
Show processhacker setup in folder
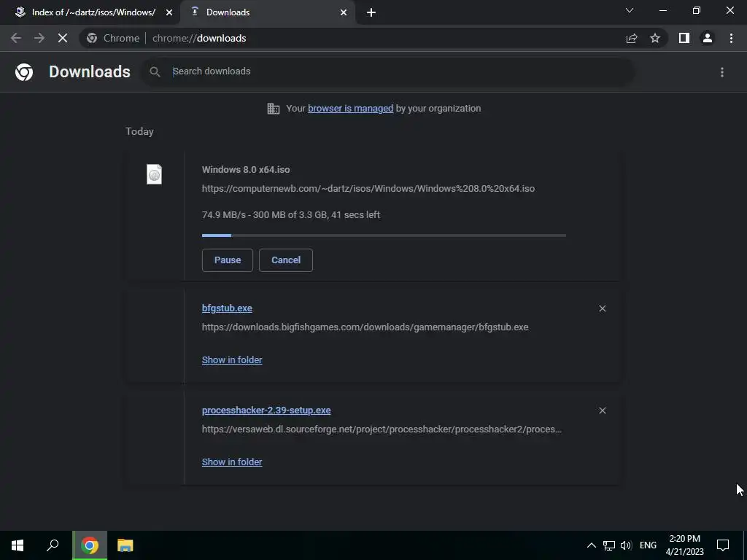coord(232,462)
